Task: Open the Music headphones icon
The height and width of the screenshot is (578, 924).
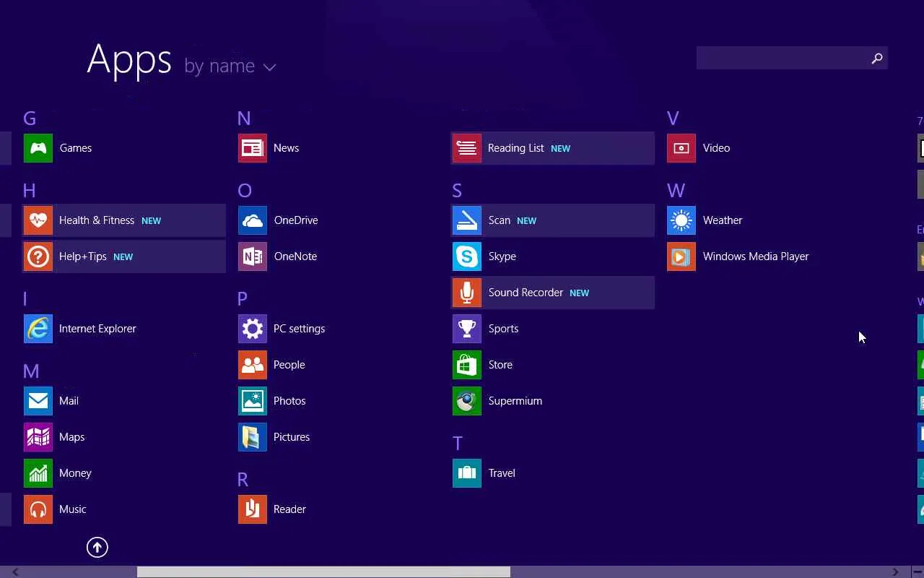Action: (x=38, y=509)
